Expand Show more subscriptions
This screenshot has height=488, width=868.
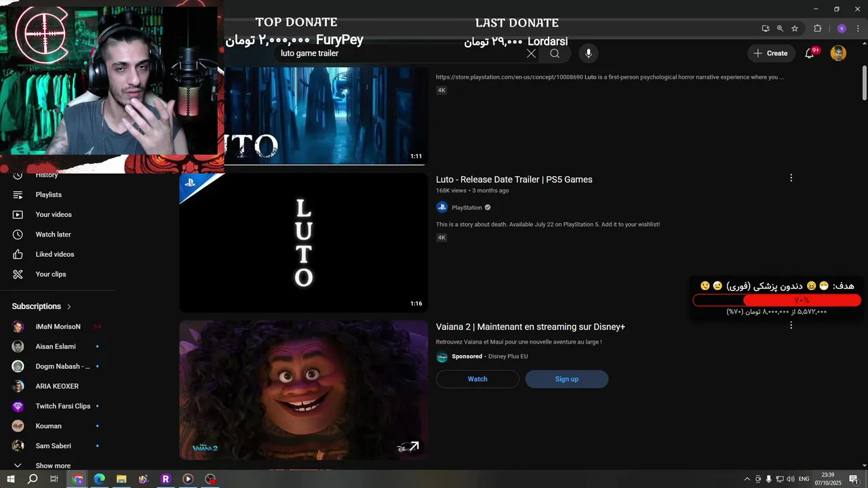(x=53, y=466)
